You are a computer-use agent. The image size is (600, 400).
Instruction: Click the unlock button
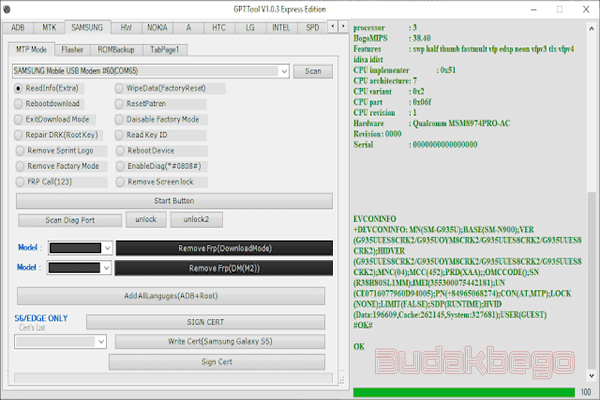[146, 219]
